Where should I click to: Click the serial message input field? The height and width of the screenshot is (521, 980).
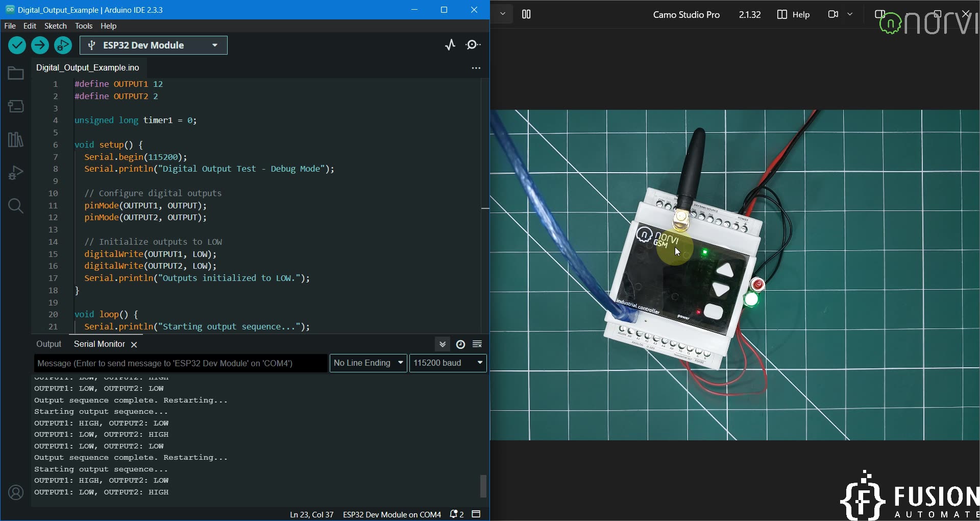coord(180,363)
